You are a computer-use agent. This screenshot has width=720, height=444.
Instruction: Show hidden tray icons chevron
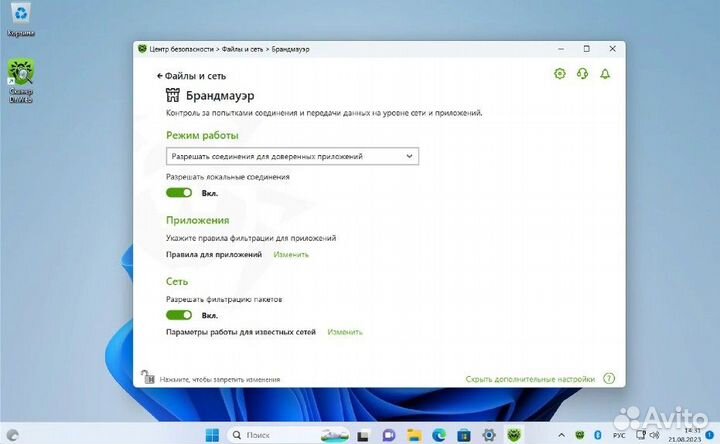[x=561, y=435]
